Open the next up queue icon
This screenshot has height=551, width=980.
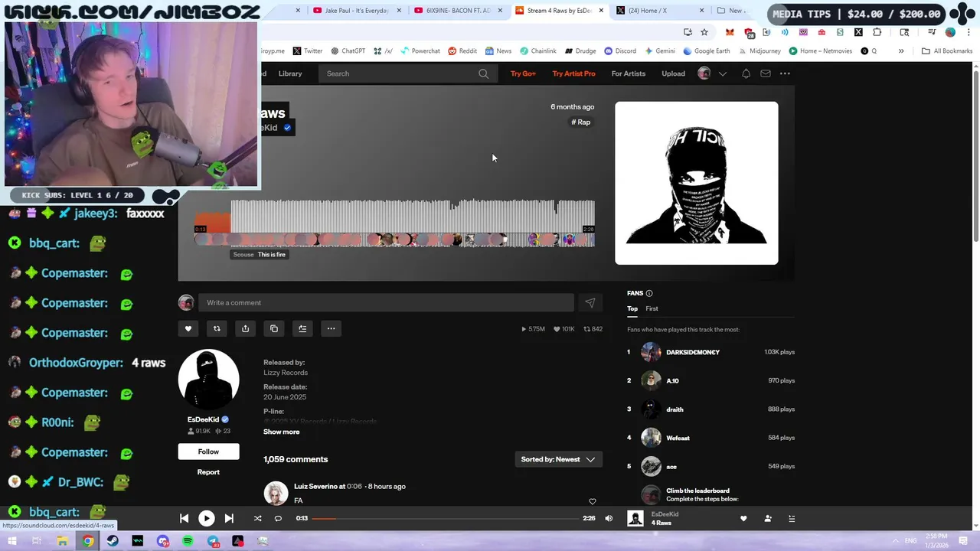click(792, 518)
